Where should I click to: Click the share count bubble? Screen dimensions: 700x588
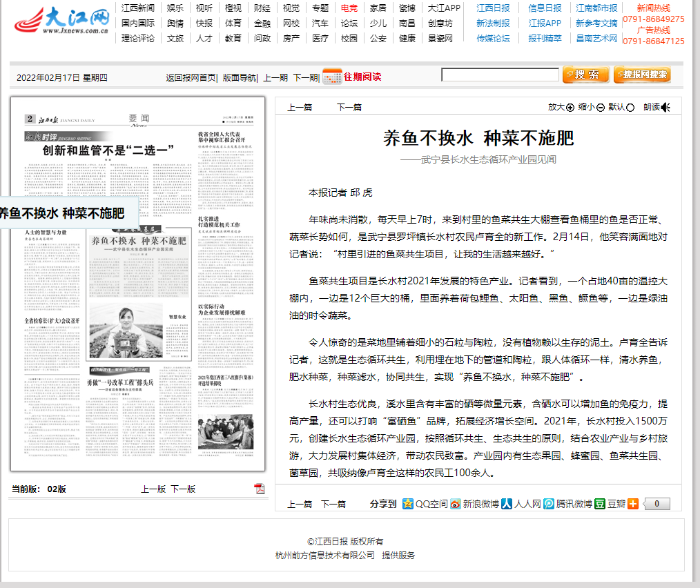coord(657,504)
